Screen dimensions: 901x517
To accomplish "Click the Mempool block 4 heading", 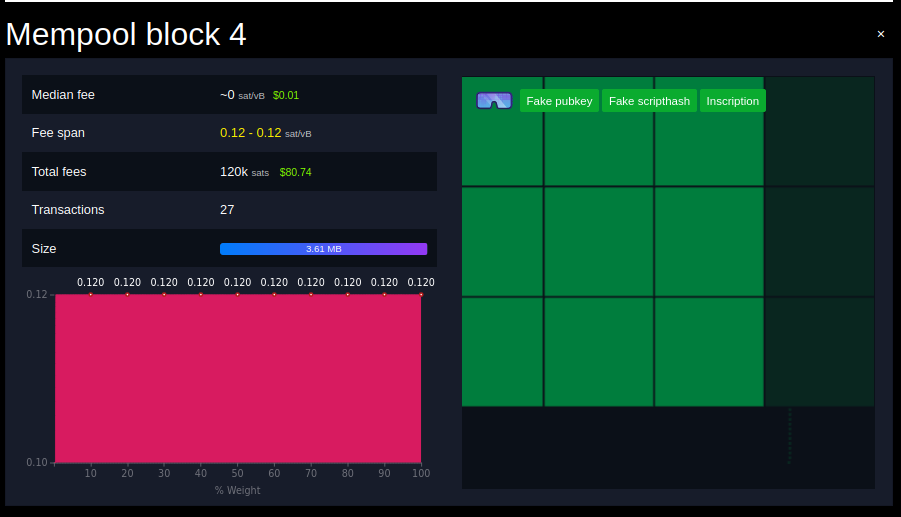I will [x=126, y=34].
